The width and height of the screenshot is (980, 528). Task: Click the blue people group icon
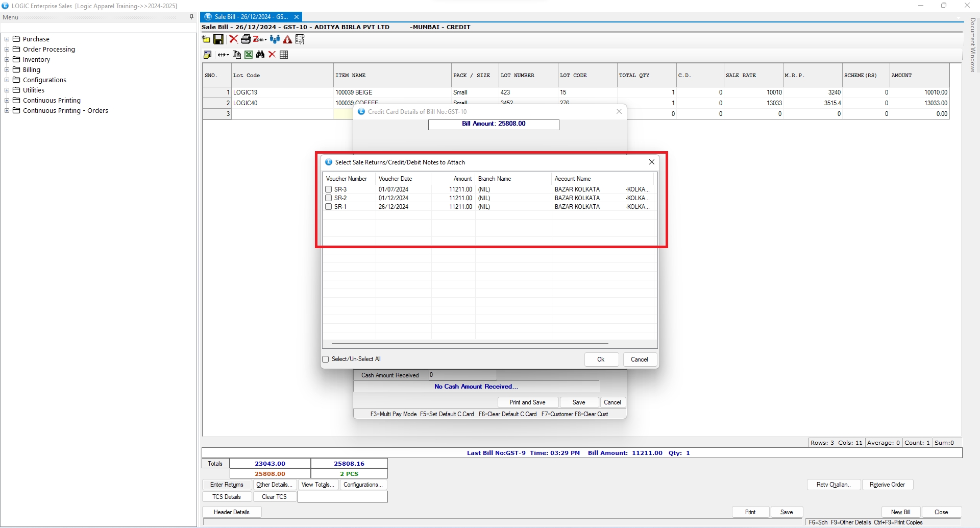point(275,39)
